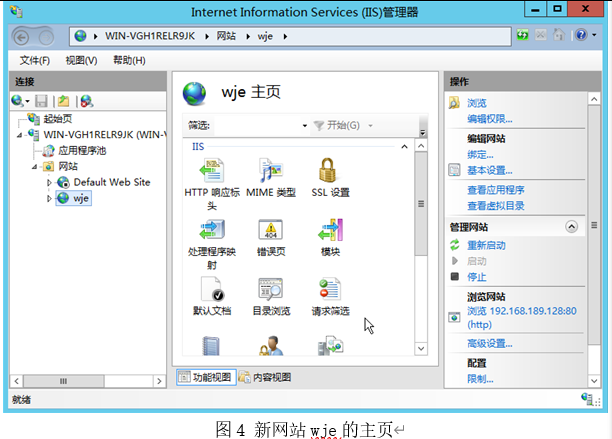The width and height of the screenshot is (612, 439).
Task: Click the 查看应用程序 link
Action: point(496,190)
